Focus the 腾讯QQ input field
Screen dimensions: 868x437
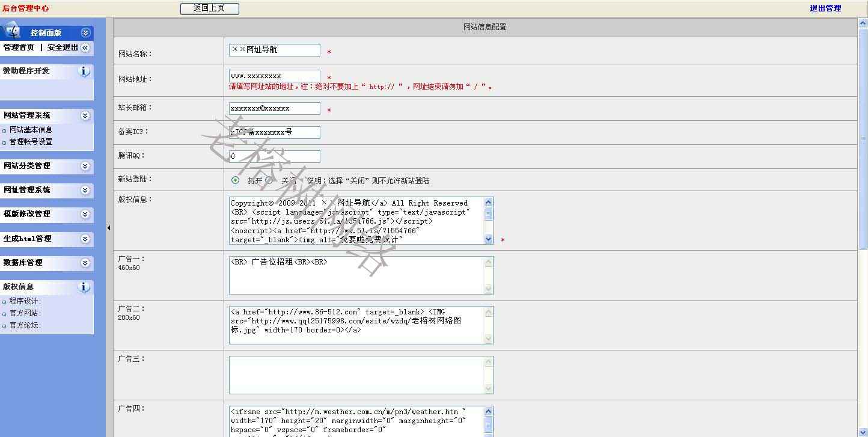275,156
